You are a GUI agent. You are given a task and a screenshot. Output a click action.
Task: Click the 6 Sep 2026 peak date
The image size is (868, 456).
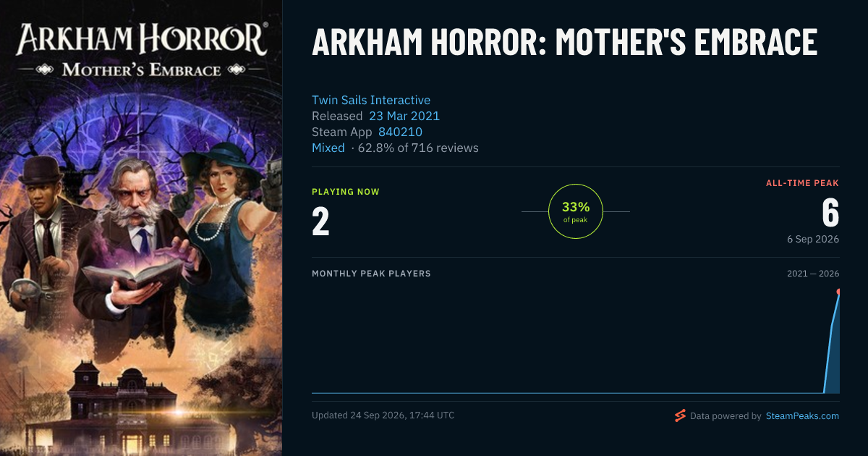pyautogui.click(x=813, y=239)
